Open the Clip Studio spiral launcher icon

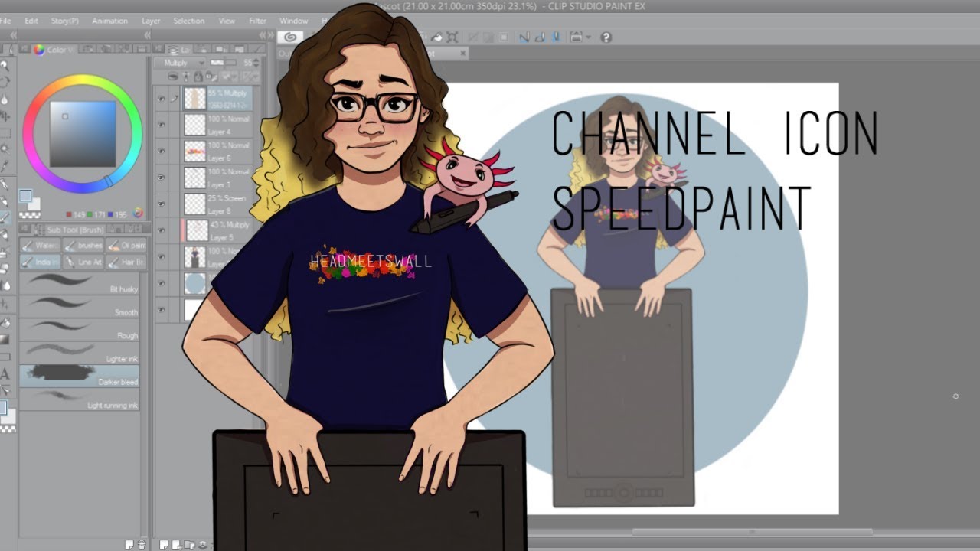tap(289, 37)
